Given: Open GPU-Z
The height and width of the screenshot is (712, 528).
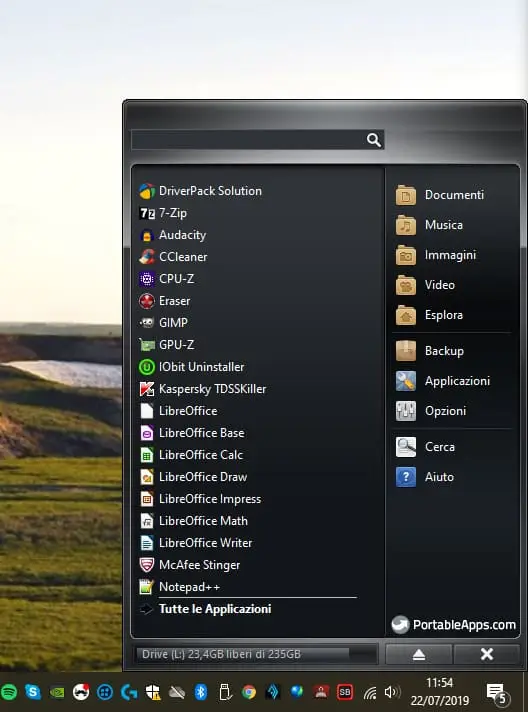Looking at the screenshot, I should 167,345.
